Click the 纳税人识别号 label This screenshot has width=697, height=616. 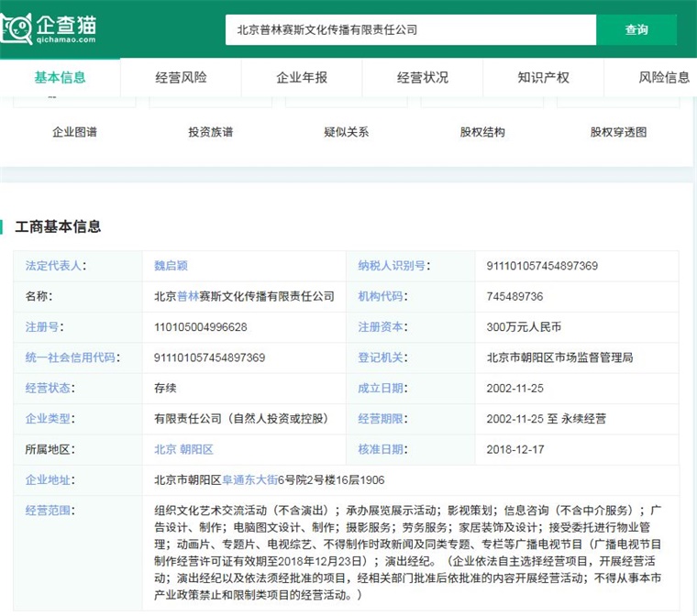[393, 266]
